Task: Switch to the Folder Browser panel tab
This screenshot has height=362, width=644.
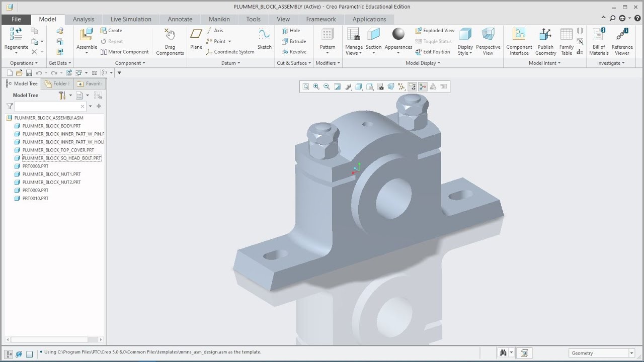Action: point(57,83)
